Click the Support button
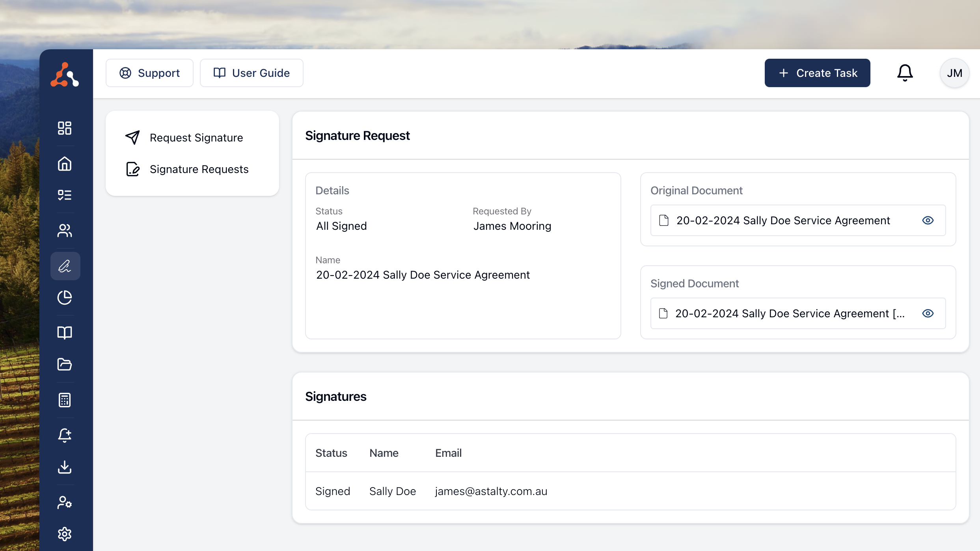Screen dimensions: 980x551 pos(149,73)
